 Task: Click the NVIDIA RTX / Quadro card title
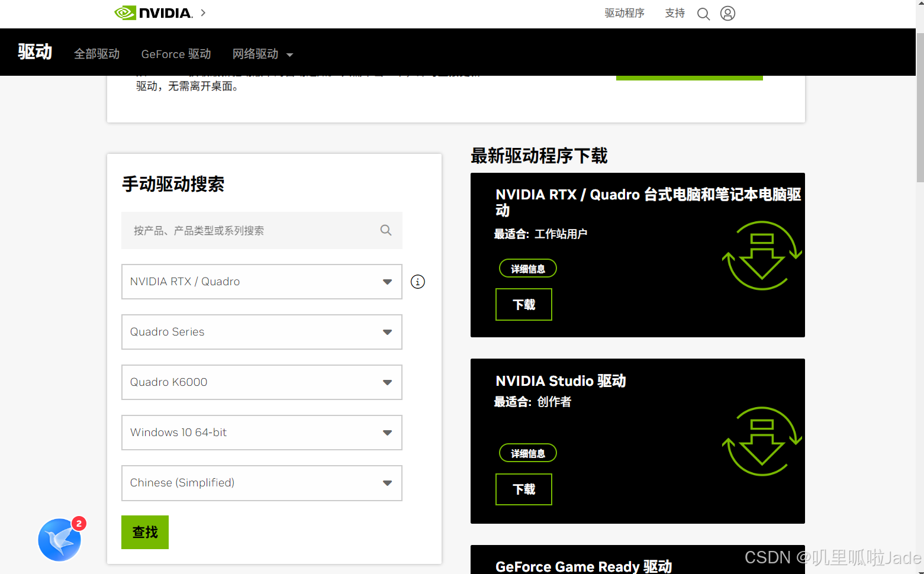coord(648,202)
